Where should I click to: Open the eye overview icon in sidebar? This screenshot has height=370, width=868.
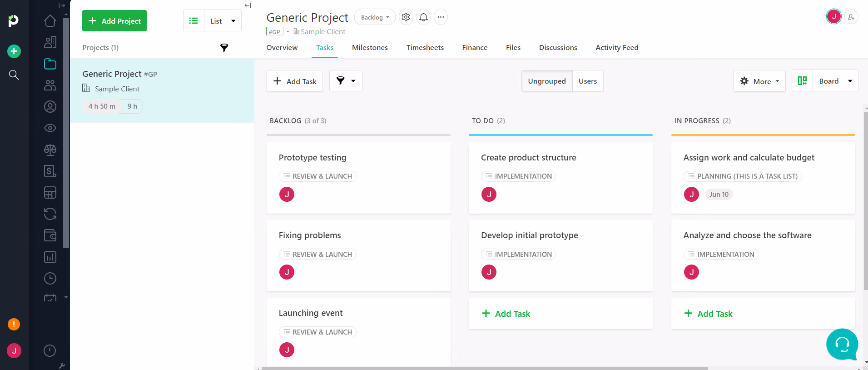[50, 128]
